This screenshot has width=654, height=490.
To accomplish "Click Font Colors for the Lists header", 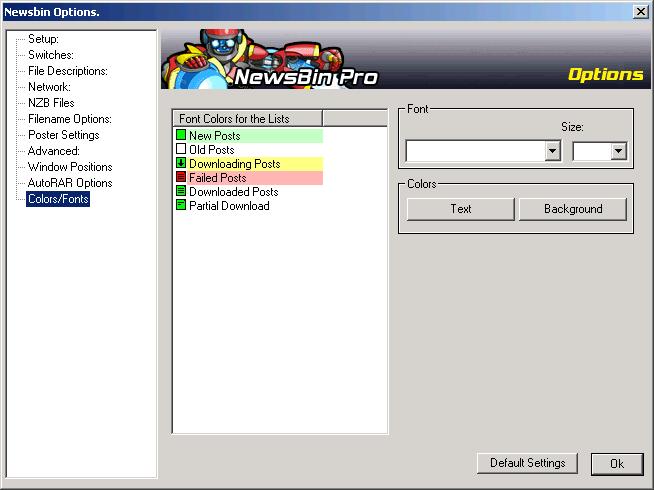I will [247, 119].
